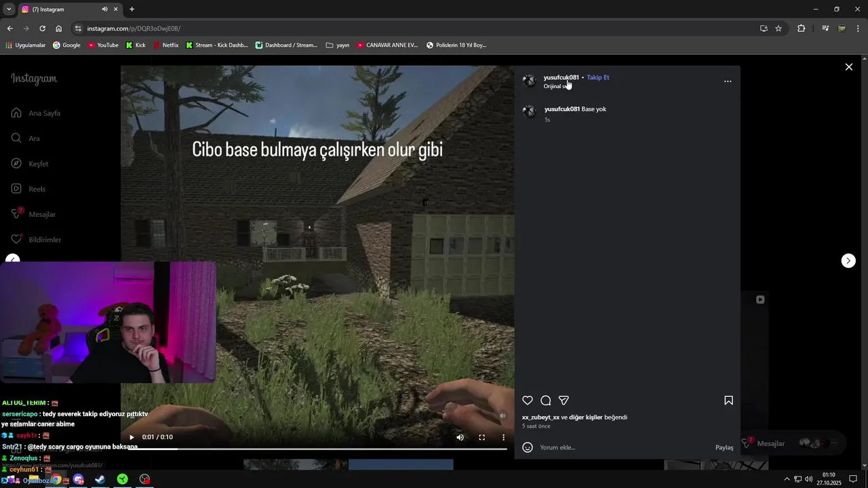This screenshot has width=868, height=488.
Task: Open the emoji picker in comment box
Action: tap(528, 447)
